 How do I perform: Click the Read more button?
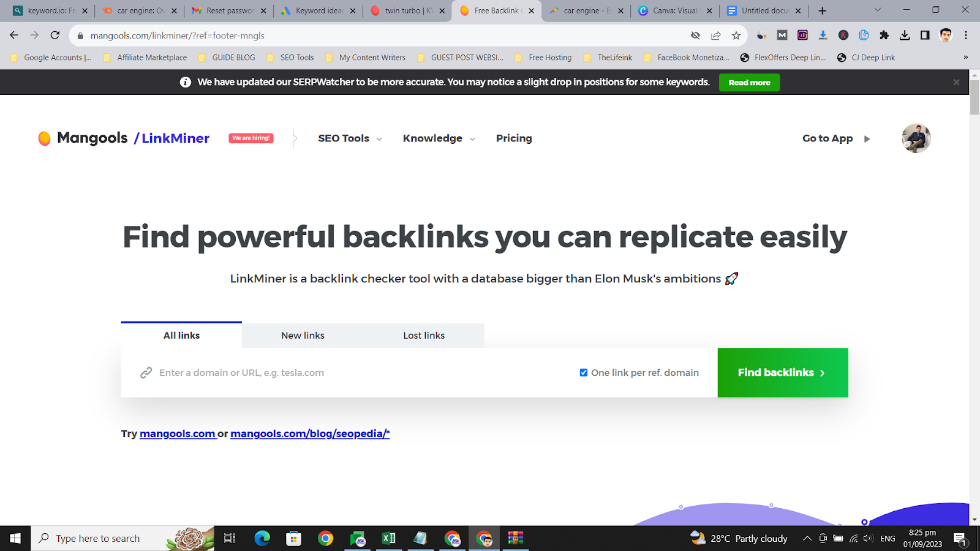(x=750, y=83)
